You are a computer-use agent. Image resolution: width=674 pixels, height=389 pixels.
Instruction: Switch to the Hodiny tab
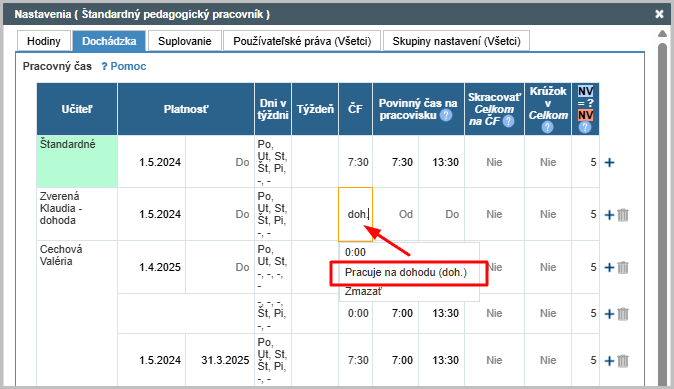pyautogui.click(x=44, y=41)
